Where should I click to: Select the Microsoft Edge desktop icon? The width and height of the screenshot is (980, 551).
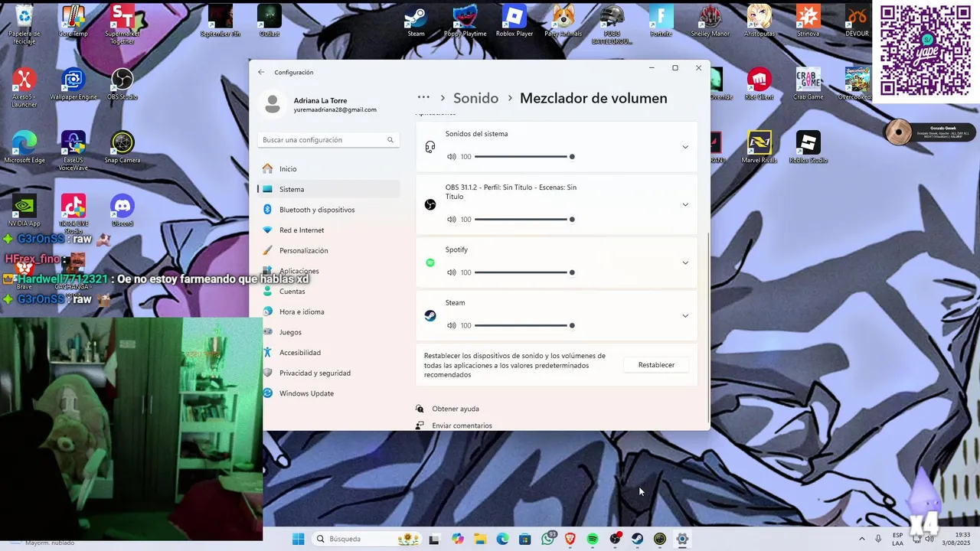point(24,148)
